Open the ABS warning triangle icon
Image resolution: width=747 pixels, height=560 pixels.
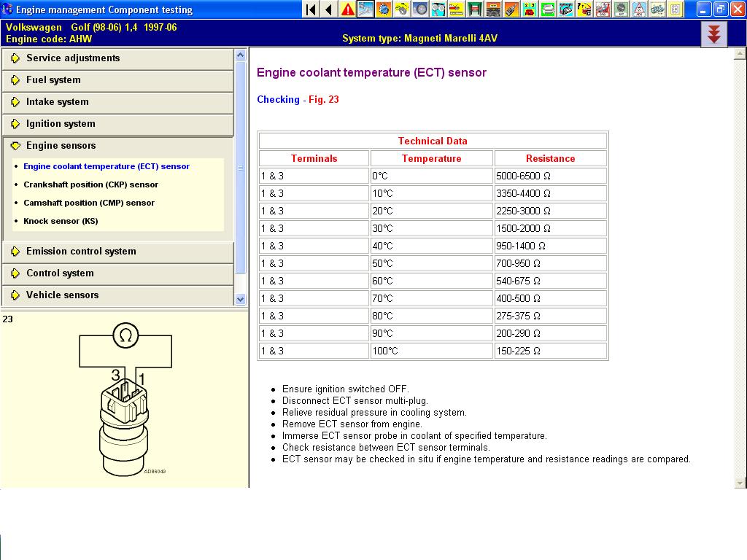pos(639,9)
